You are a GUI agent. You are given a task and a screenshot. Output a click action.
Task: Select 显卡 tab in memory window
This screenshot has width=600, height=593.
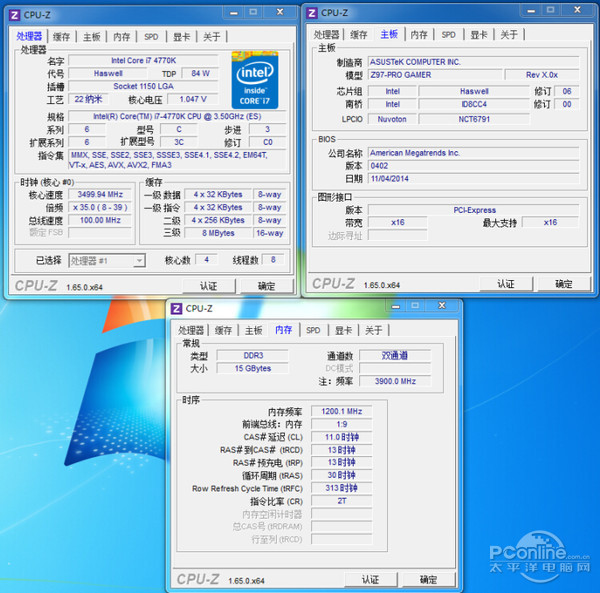[x=343, y=330]
